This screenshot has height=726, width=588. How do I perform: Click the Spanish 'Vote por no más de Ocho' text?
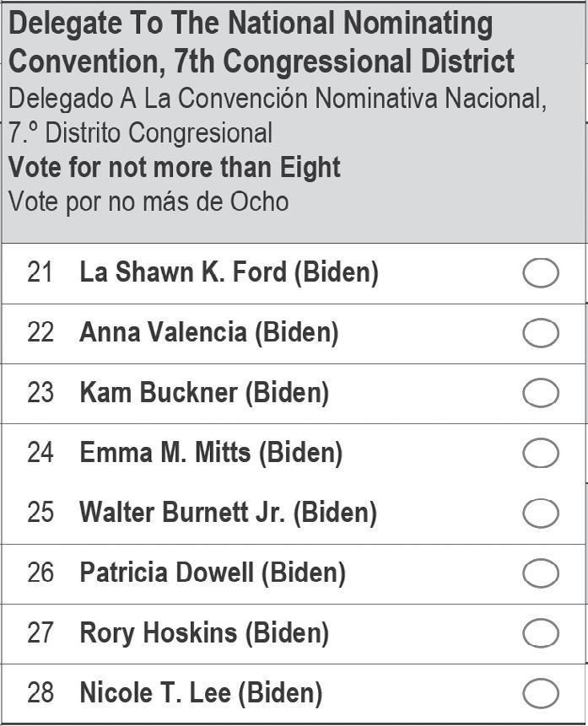click(x=148, y=202)
